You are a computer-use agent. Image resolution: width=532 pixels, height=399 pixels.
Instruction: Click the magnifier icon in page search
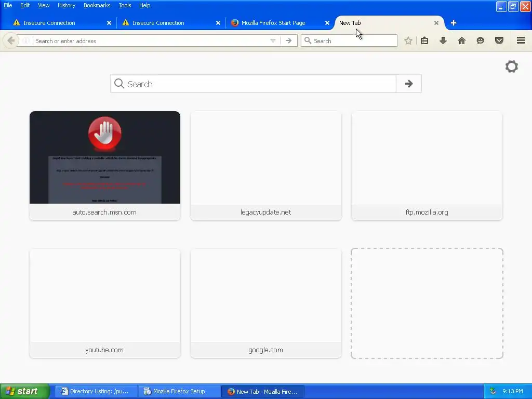pyautogui.click(x=119, y=84)
